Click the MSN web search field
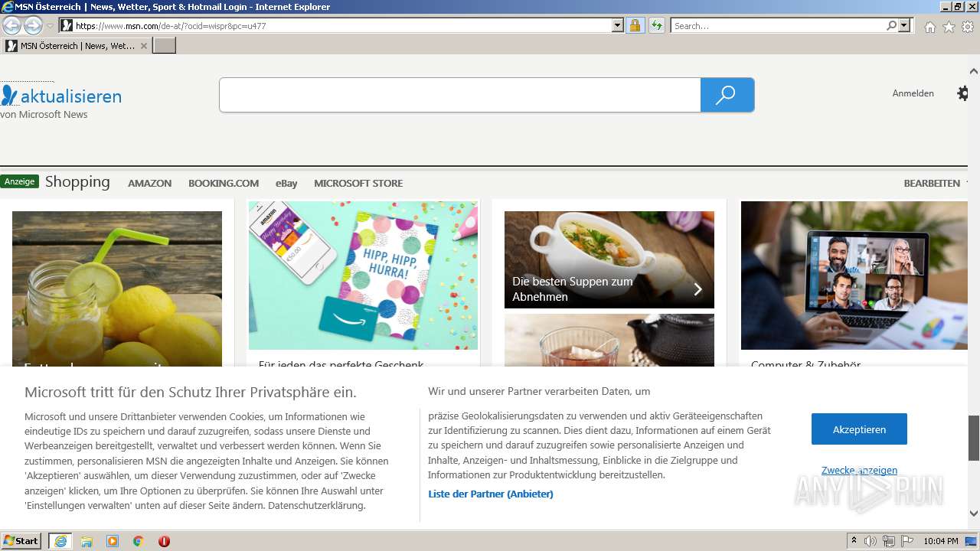The height and width of the screenshot is (551, 980). coord(459,95)
